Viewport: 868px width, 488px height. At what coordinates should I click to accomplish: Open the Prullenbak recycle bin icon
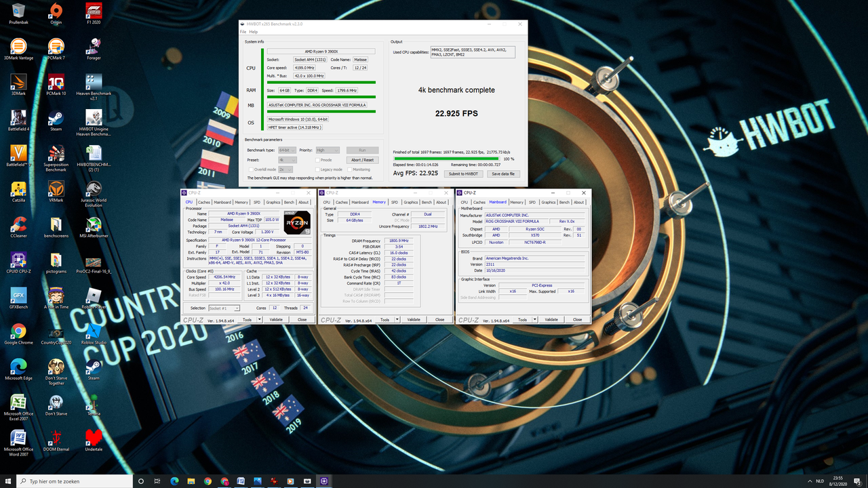coord(18,13)
